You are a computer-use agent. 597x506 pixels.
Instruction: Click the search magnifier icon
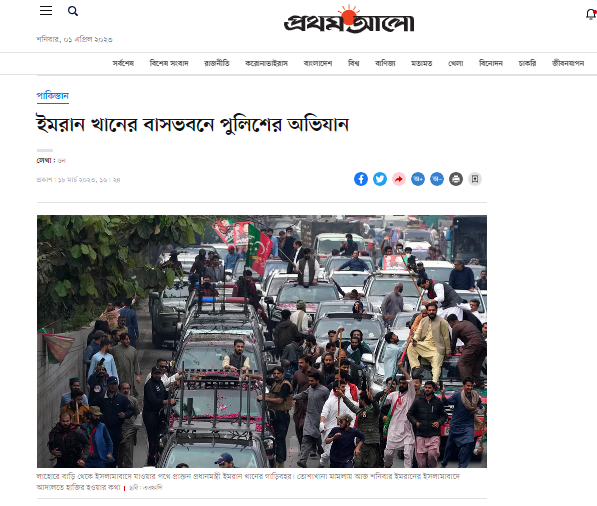tap(73, 11)
